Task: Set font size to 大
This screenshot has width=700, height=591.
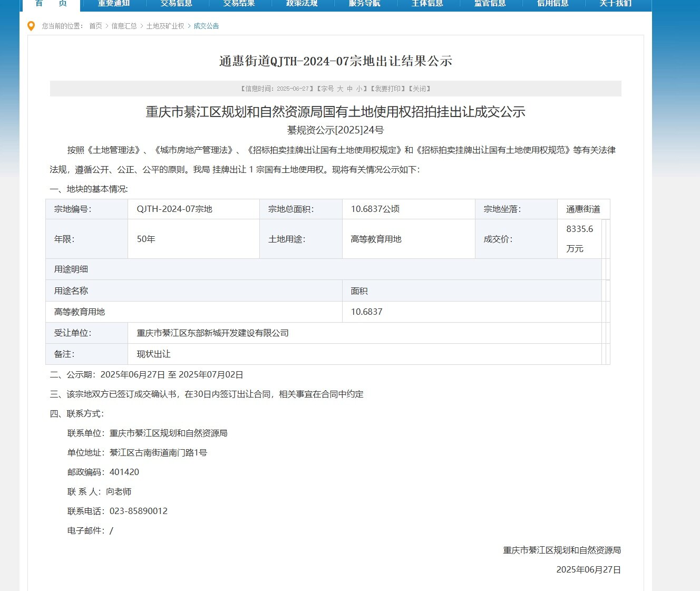Action: [340, 89]
